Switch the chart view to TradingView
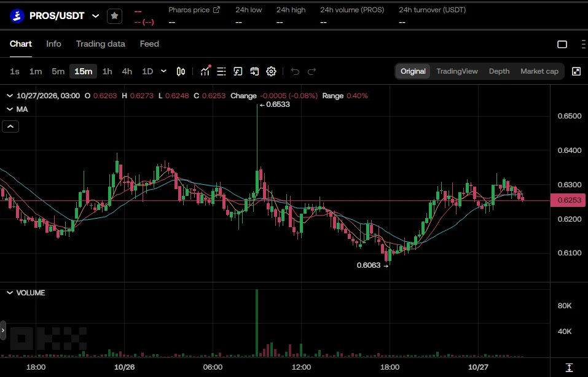The height and width of the screenshot is (377, 588). click(457, 71)
